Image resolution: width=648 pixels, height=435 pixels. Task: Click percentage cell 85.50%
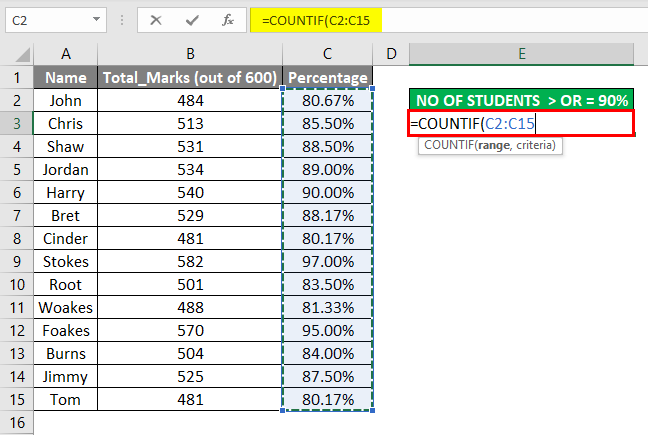click(327, 123)
